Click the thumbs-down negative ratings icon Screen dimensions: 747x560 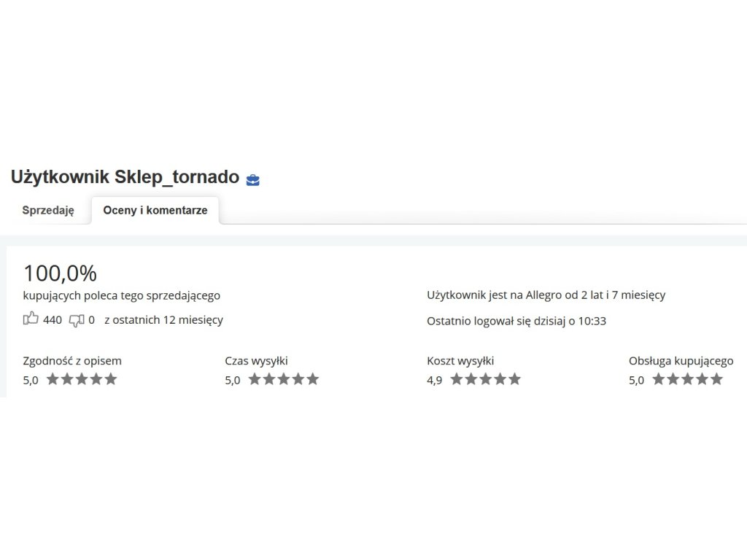(x=77, y=319)
